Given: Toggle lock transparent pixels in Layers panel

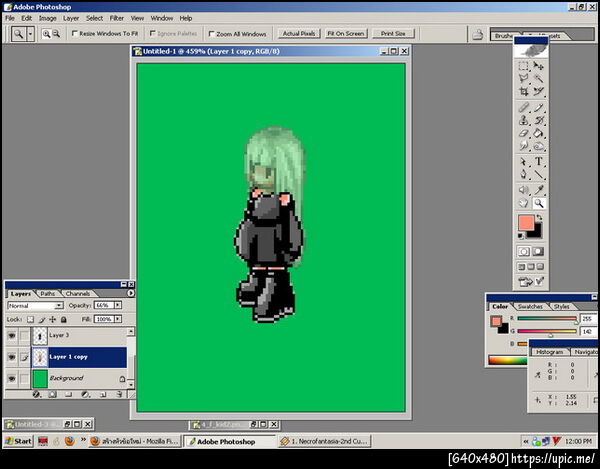Looking at the screenshot, I should coord(30,319).
